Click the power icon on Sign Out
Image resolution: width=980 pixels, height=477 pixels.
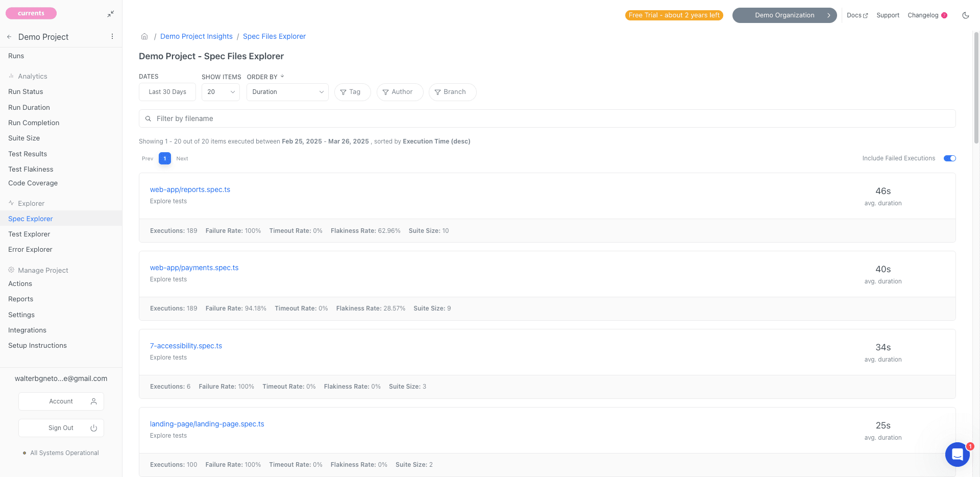pos(93,428)
